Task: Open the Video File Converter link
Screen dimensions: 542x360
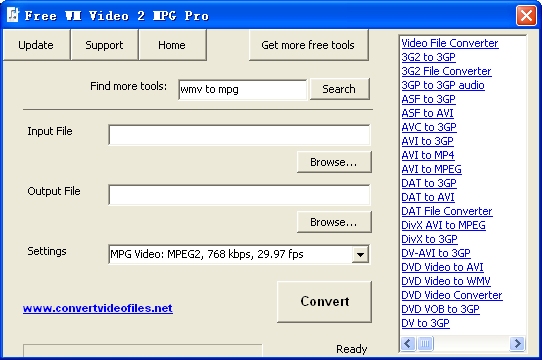Action: tap(450, 43)
